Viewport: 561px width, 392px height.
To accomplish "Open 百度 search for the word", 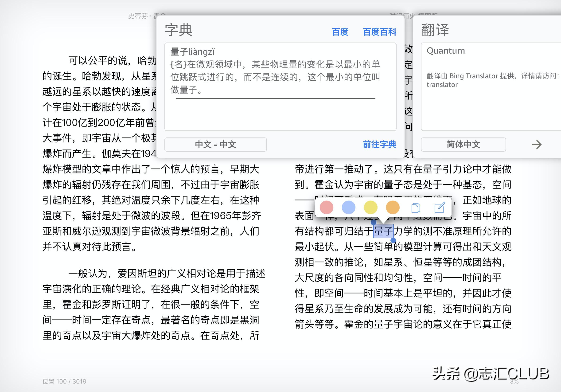I will click(x=340, y=32).
